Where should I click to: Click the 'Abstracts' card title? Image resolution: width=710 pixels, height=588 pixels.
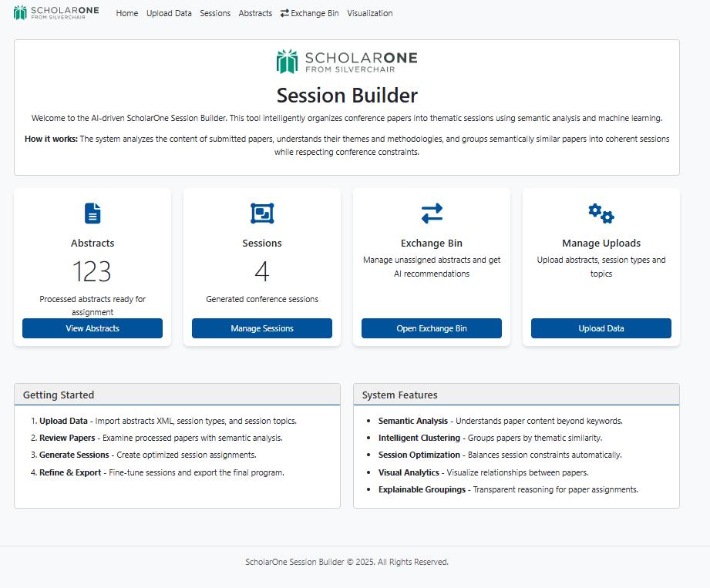coord(93,243)
